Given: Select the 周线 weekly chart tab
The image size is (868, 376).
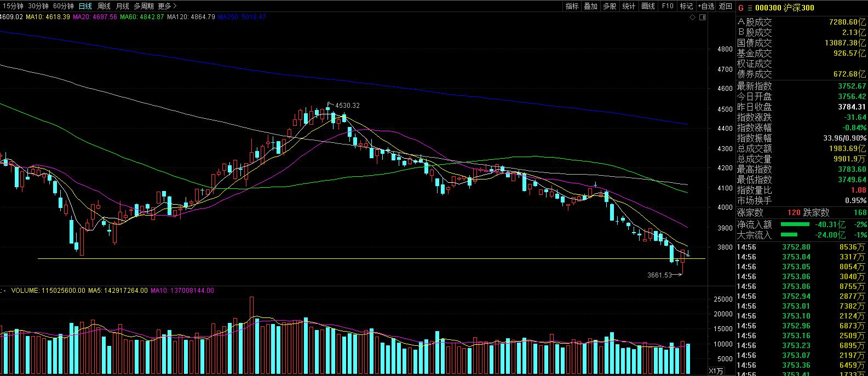Looking at the screenshot, I should tap(104, 6).
